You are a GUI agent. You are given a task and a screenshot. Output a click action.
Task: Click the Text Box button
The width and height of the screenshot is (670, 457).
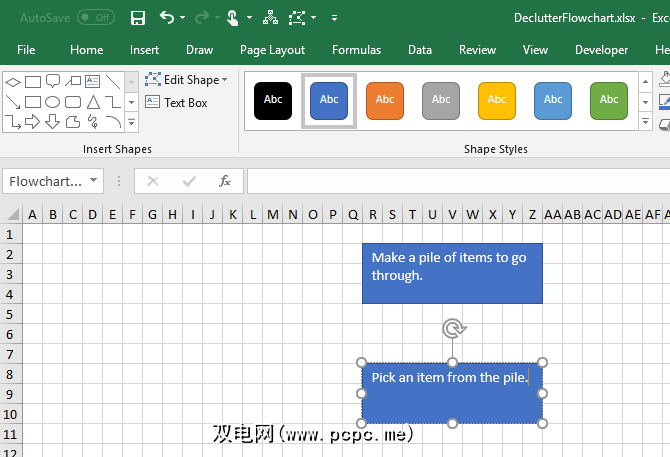point(177,102)
